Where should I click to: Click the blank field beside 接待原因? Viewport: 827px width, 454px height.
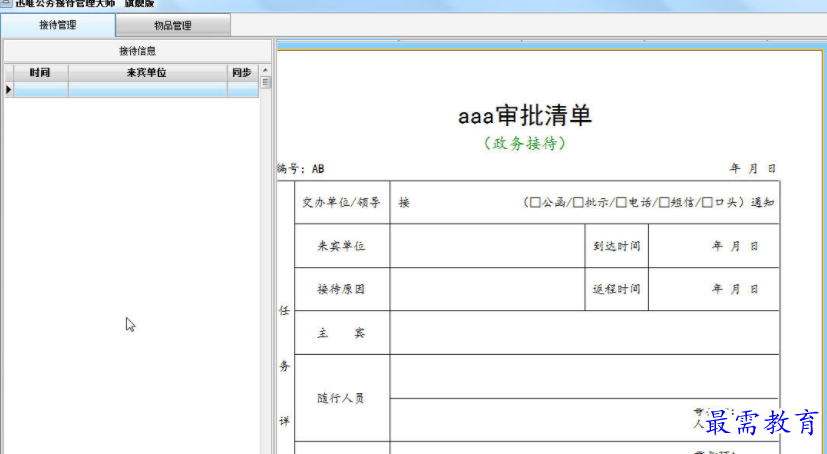486,289
